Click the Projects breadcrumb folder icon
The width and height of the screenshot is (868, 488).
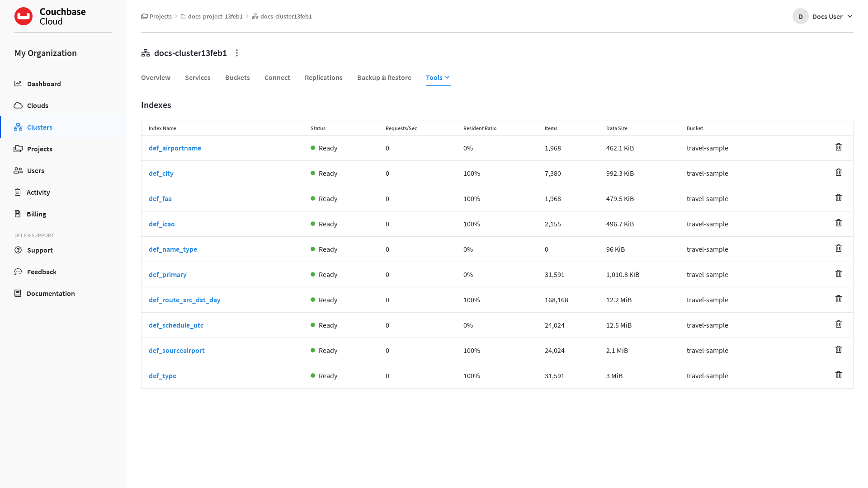[144, 16]
